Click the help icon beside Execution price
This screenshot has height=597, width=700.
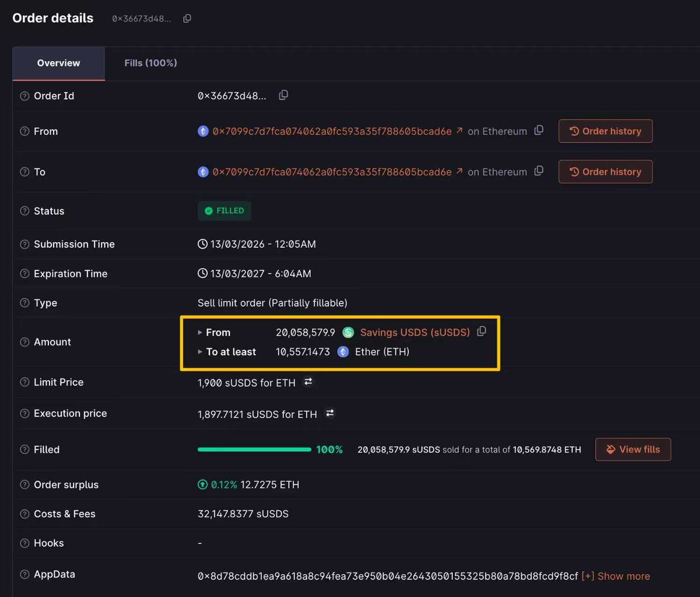tap(24, 414)
